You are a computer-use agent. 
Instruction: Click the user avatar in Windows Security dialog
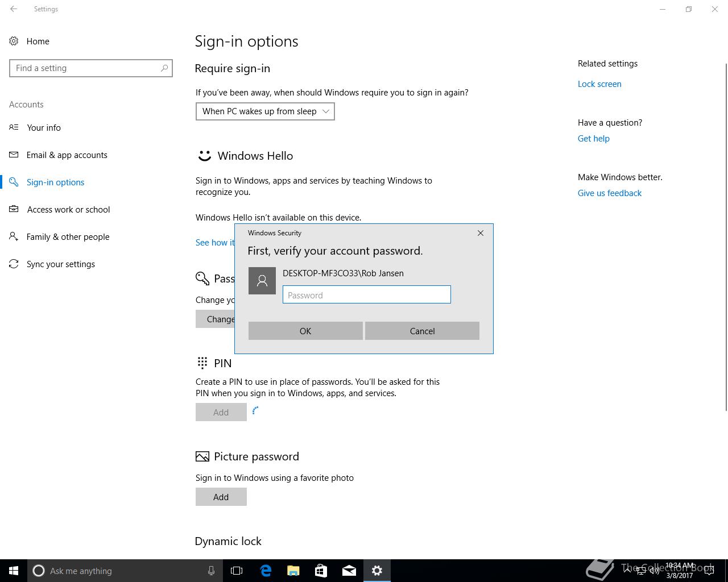(262, 281)
